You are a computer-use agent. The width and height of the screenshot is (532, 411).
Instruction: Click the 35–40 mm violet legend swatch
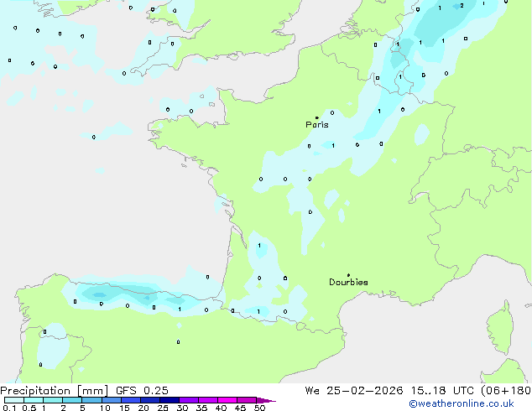click(x=208, y=400)
